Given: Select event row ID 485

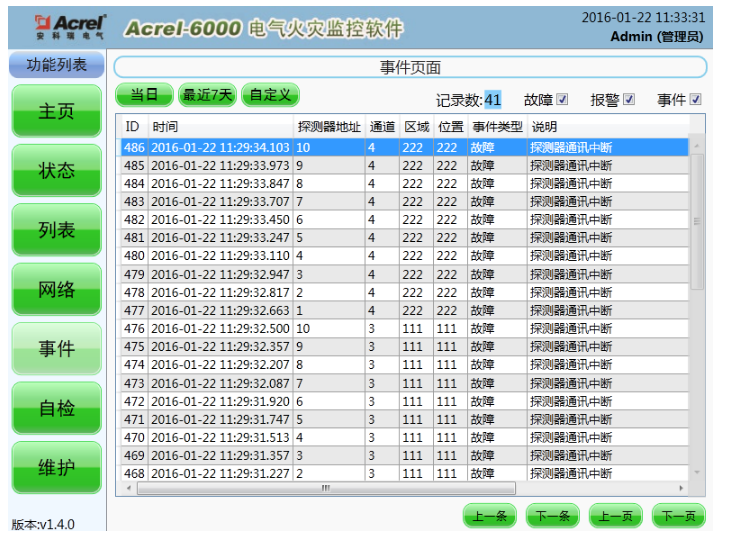Looking at the screenshot, I should coord(404,165).
